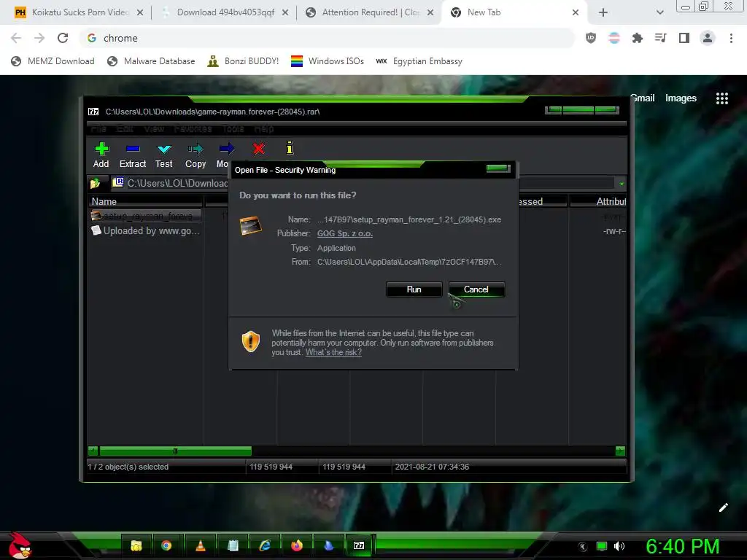Switch to the Download 494bv4053qqf tab
The height and width of the screenshot is (560, 747).
tap(225, 12)
